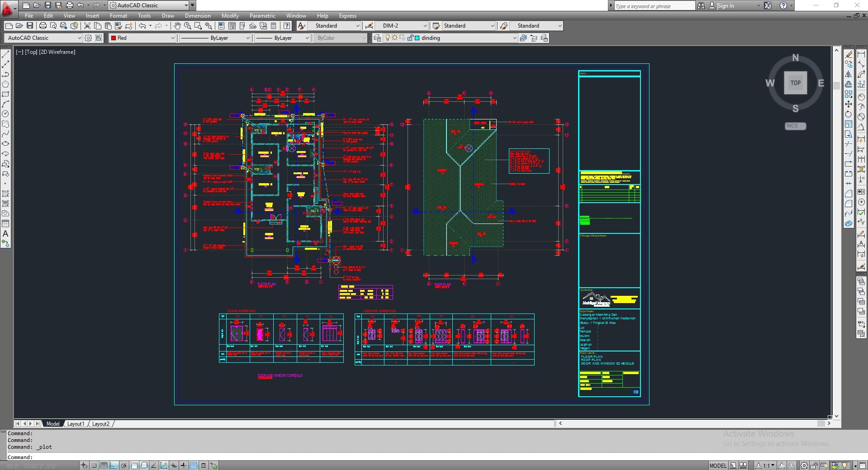Image resolution: width=868 pixels, height=470 pixels.
Task: Switch to the Layout1 tab
Action: (x=76, y=424)
